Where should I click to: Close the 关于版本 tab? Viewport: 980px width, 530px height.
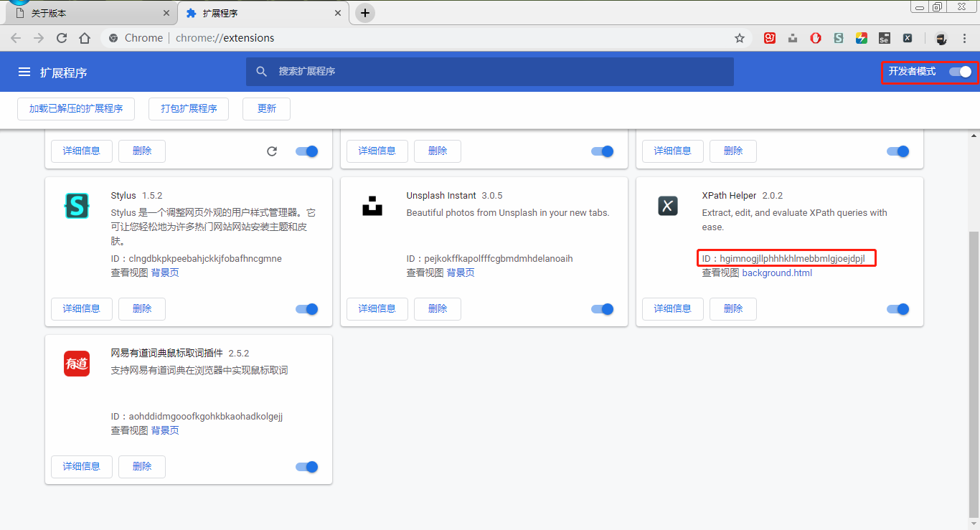click(166, 13)
